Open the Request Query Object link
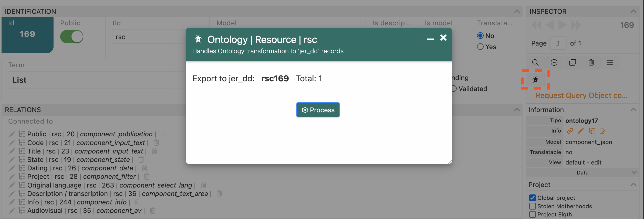The width and height of the screenshot is (644, 219). pyautogui.click(x=581, y=95)
